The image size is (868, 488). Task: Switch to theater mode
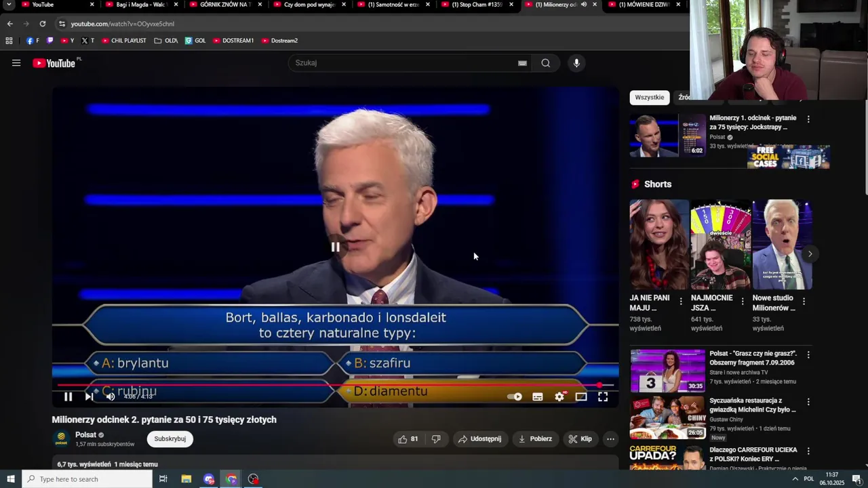pyautogui.click(x=581, y=396)
